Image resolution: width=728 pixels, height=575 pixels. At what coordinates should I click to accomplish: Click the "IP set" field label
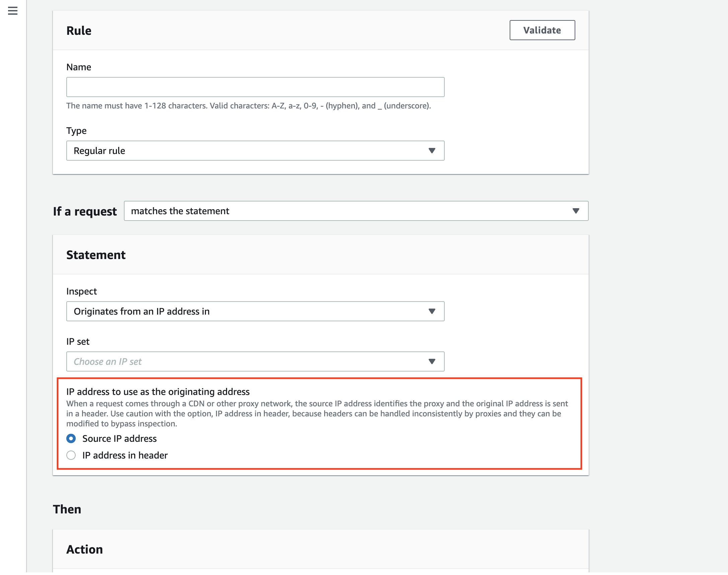[78, 341]
